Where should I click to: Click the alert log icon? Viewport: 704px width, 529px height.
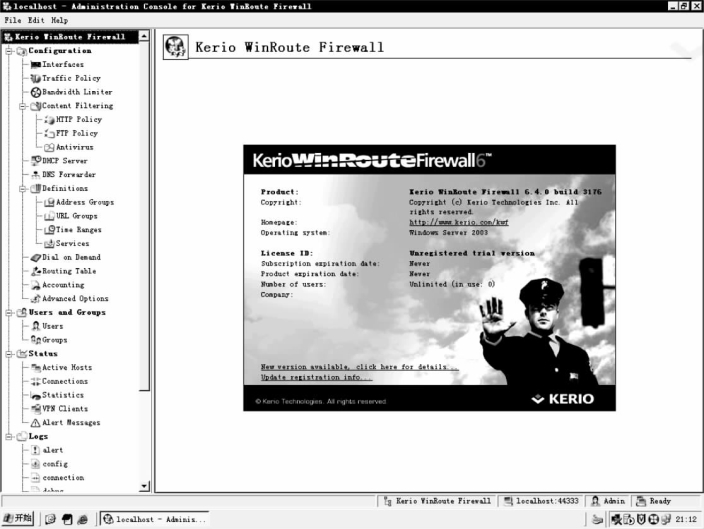click(35, 450)
